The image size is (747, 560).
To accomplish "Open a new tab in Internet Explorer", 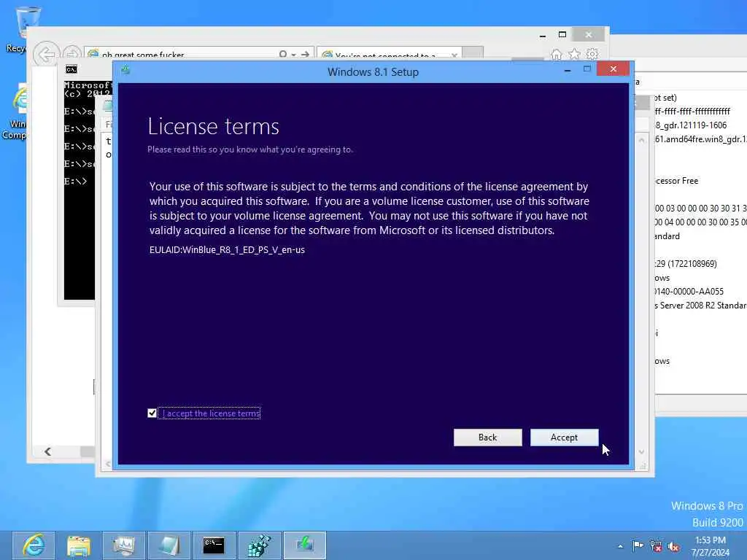I will (473, 53).
